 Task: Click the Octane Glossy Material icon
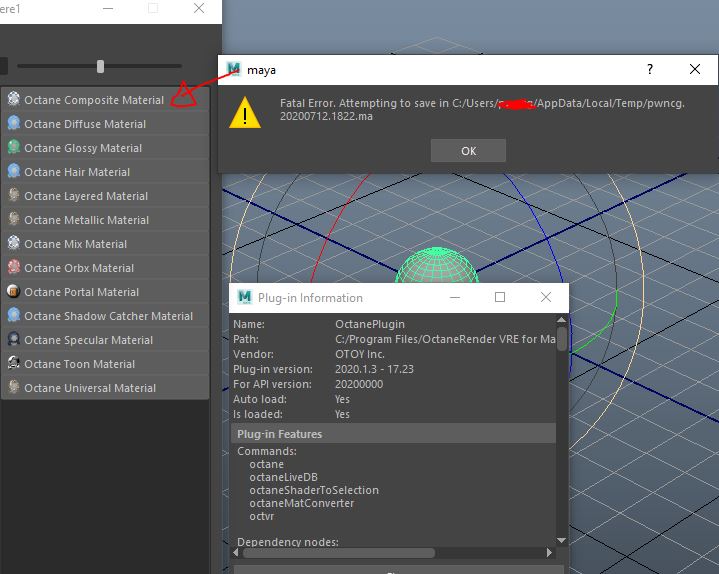14,147
